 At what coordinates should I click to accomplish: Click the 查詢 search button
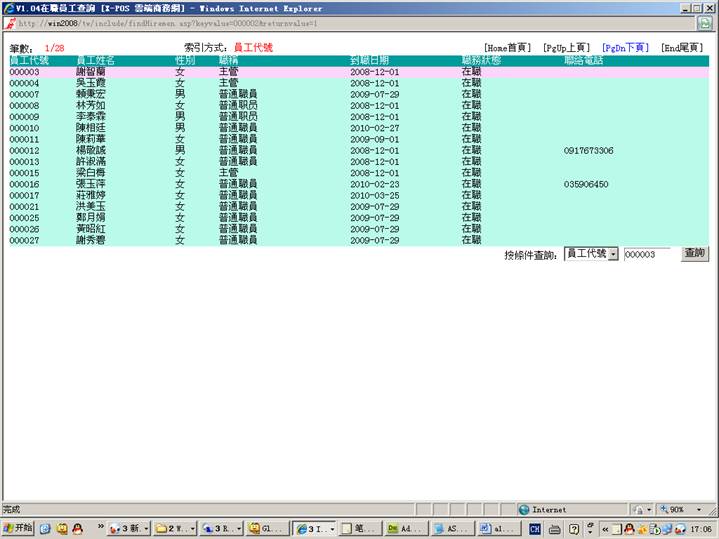[x=694, y=254]
